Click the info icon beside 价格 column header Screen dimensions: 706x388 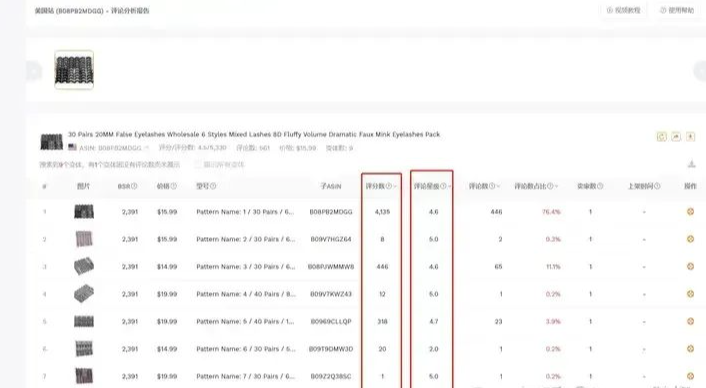174,186
